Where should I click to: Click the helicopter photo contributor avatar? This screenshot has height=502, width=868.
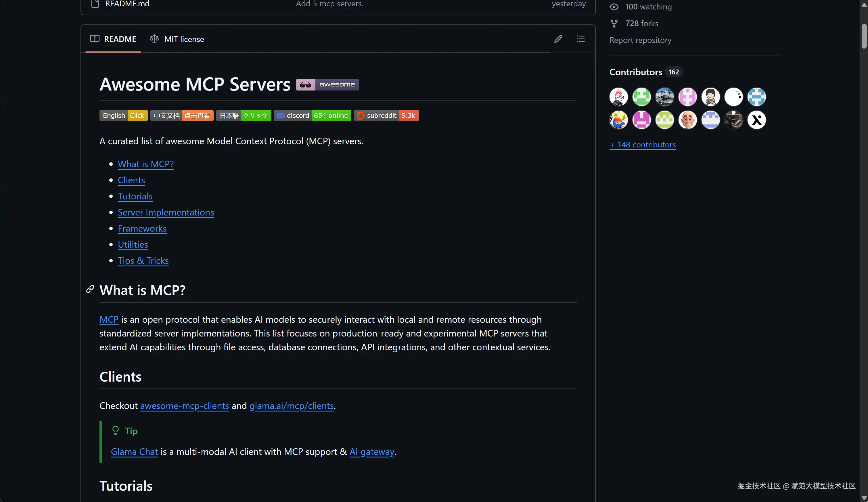[664, 97]
